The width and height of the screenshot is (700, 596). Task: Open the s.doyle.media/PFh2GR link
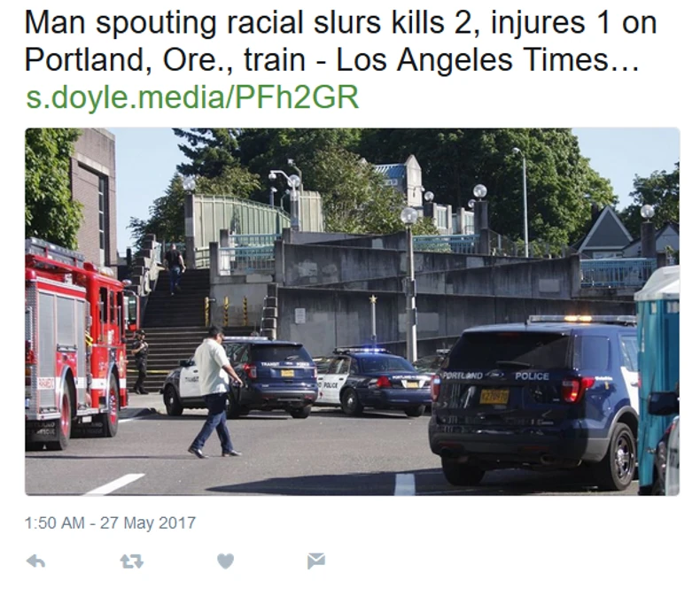[192, 97]
